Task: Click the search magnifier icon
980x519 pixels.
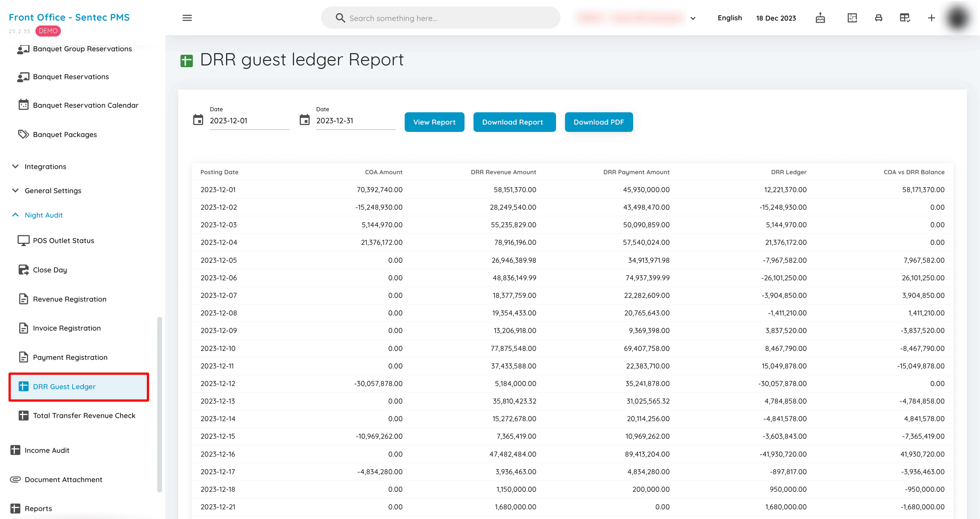Action: 340,18
